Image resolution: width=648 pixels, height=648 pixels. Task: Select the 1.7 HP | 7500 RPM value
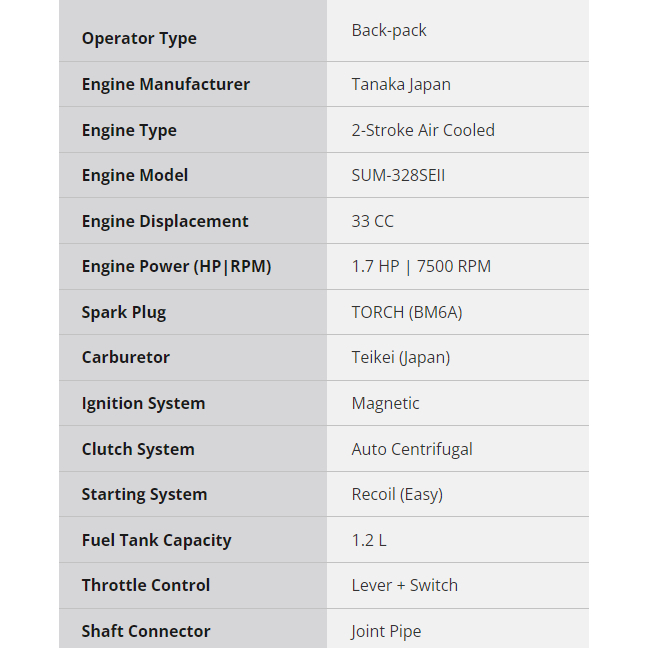421,266
